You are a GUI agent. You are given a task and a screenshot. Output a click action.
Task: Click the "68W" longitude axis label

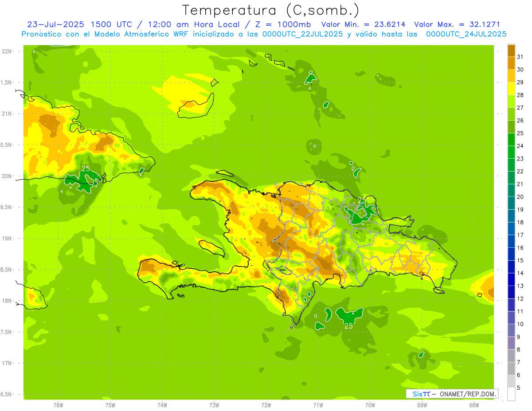(x=474, y=405)
